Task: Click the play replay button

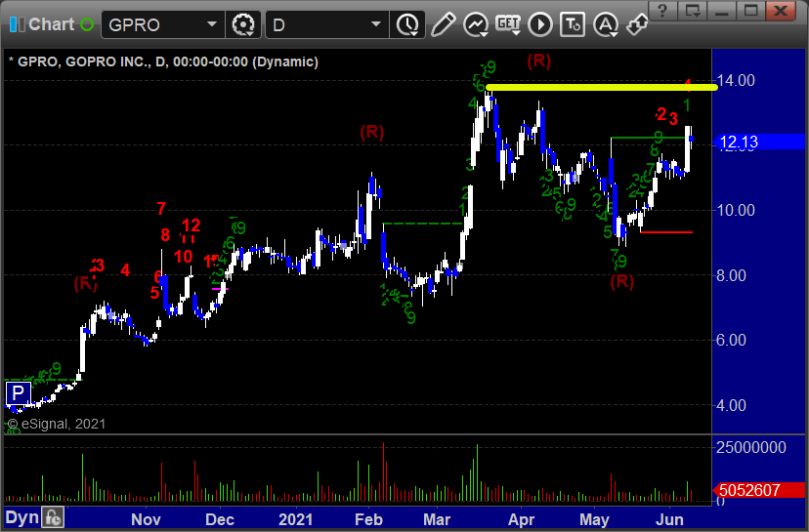Action: coord(540,24)
